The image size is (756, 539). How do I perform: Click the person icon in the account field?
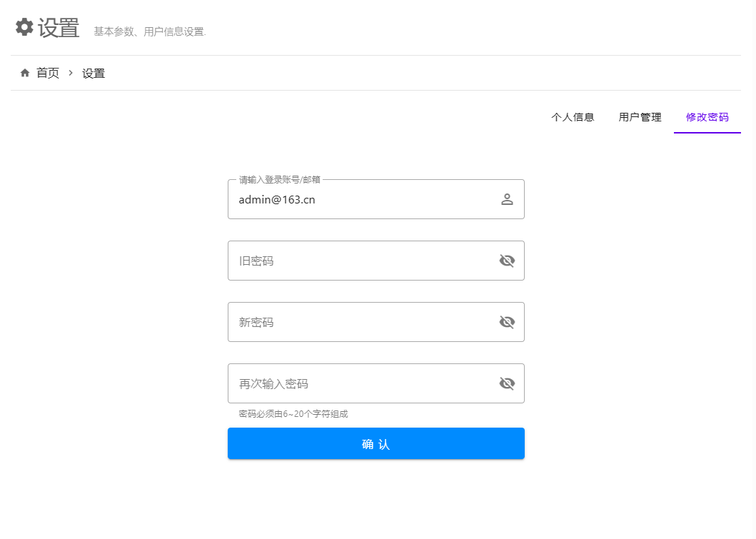click(507, 199)
